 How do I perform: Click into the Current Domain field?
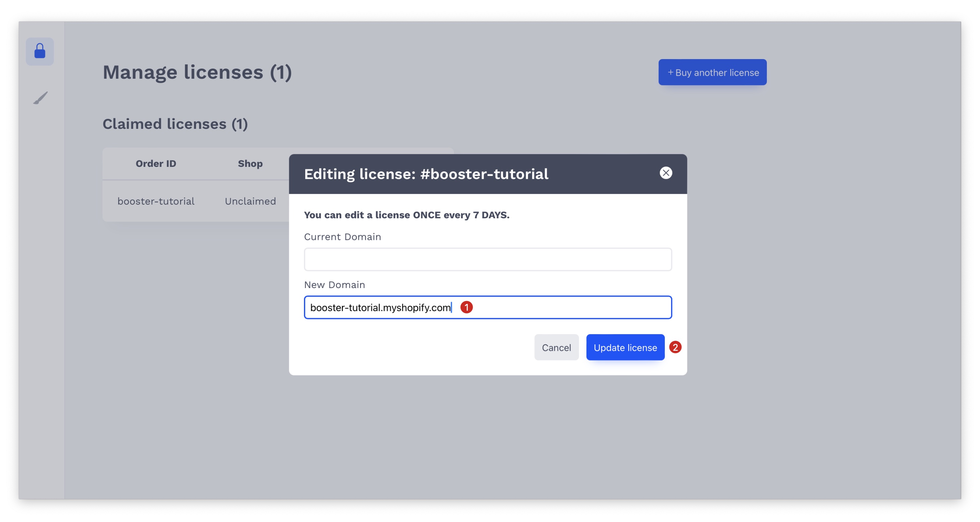click(487, 259)
